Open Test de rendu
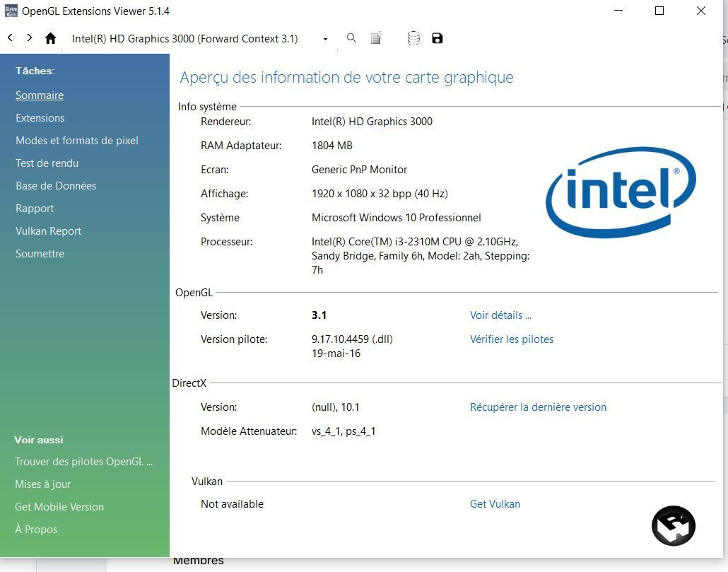Viewport: 728px width, 572px height. click(47, 163)
